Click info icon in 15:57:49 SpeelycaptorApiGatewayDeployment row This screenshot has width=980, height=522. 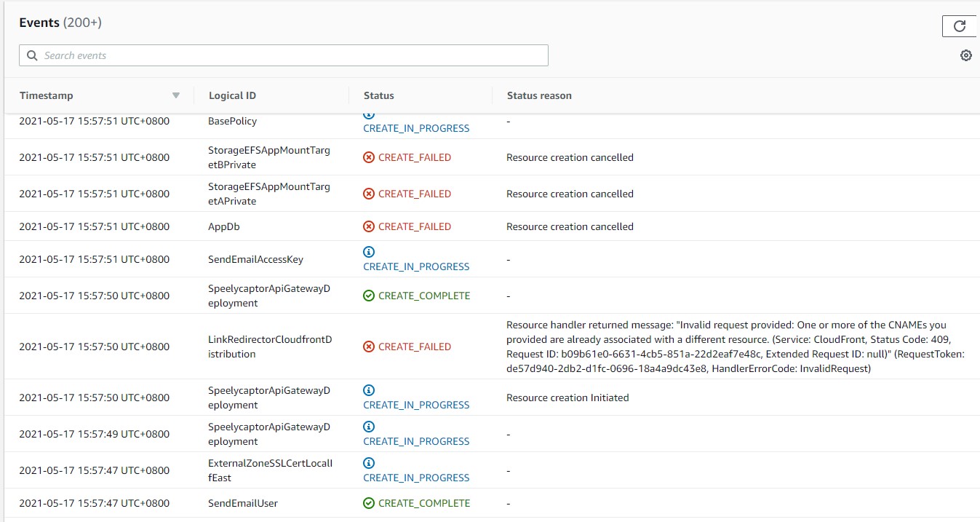(x=369, y=427)
